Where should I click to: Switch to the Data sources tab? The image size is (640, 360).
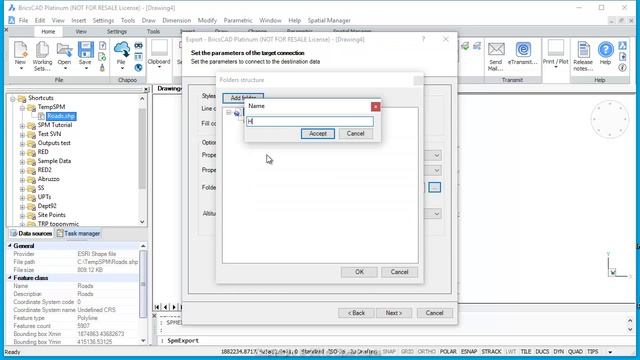coord(31,233)
